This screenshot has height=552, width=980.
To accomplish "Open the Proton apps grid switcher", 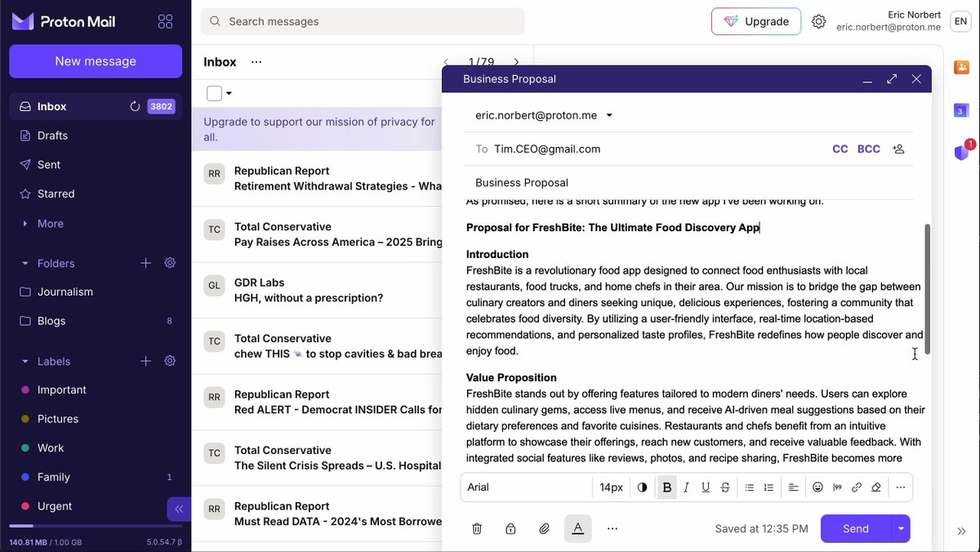I will click(165, 22).
